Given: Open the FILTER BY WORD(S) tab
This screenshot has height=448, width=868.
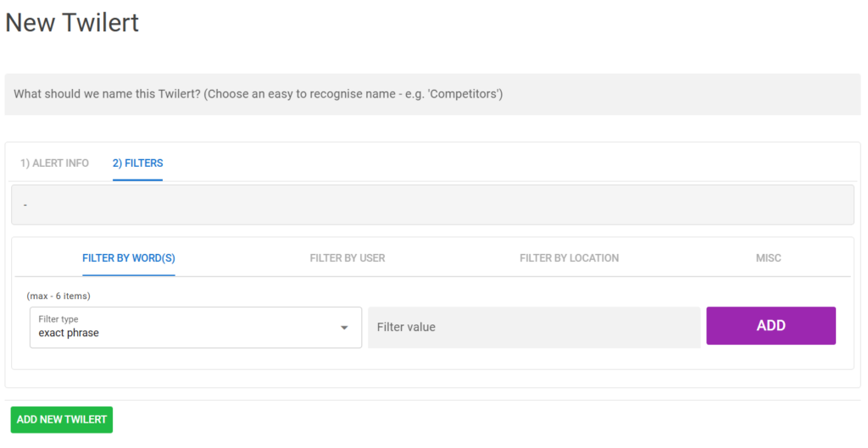Looking at the screenshot, I should click(x=128, y=258).
